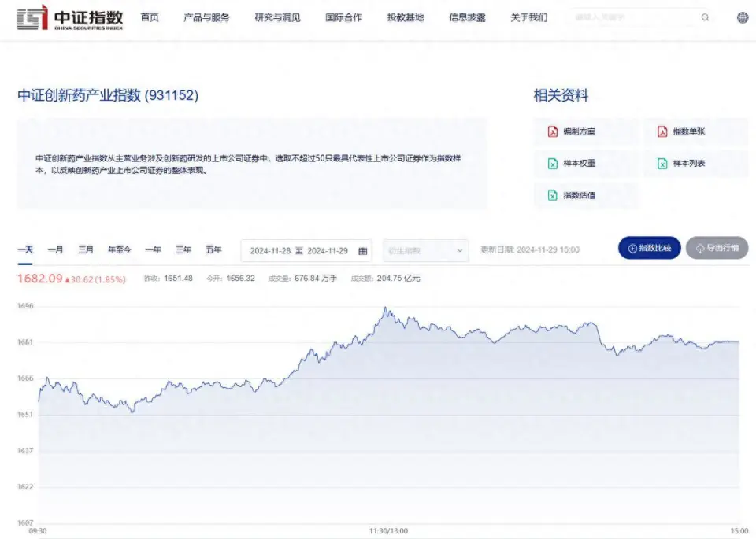Click the 今开 value 1656.32
Image resolution: width=756 pixels, height=539 pixels.
click(240, 279)
